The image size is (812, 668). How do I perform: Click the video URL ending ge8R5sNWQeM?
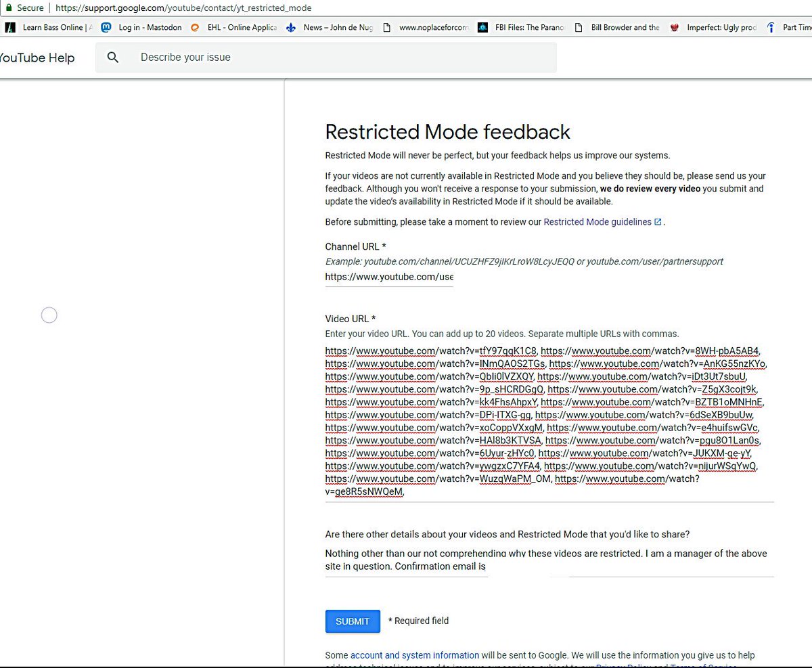[512, 485]
